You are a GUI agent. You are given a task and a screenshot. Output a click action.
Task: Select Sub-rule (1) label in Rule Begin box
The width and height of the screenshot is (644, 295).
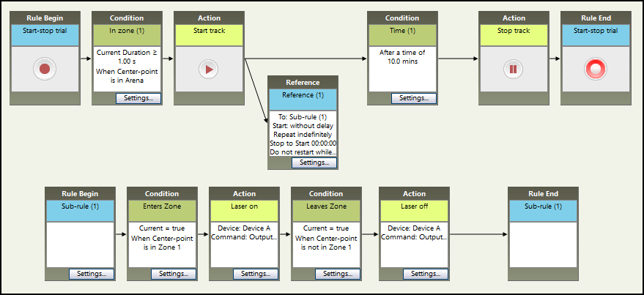[80, 206]
